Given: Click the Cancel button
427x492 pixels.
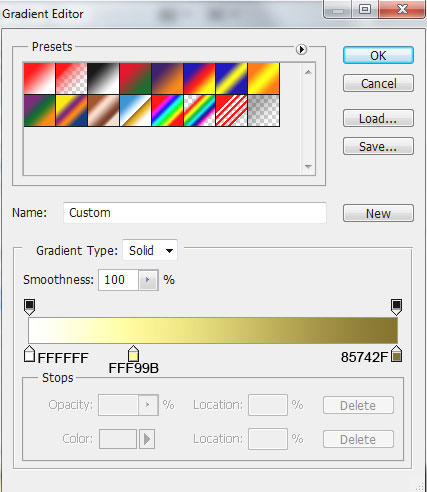Looking at the screenshot, I should tap(378, 83).
